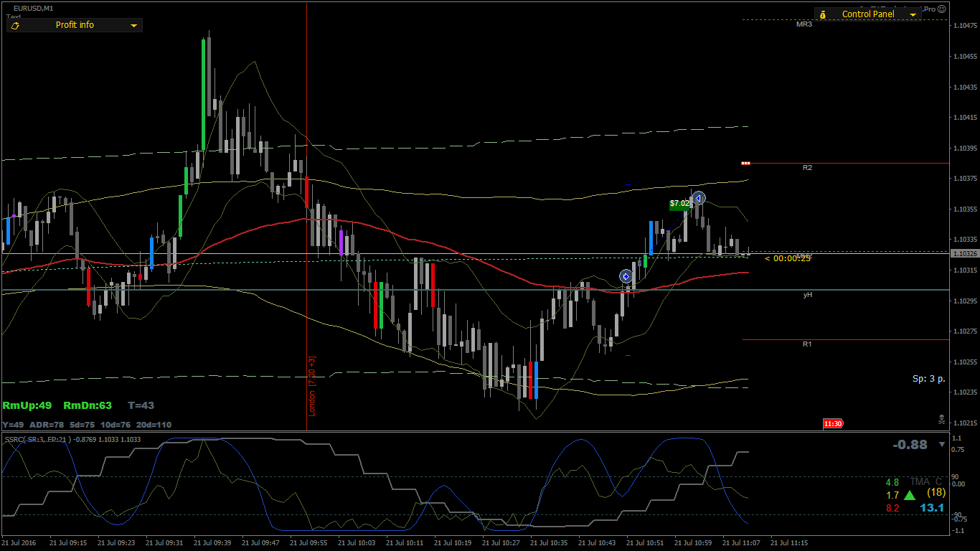The width and height of the screenshot is (980, 551).
Task: Click the red 11:30 time flag
Action: [x=833, y=424]
